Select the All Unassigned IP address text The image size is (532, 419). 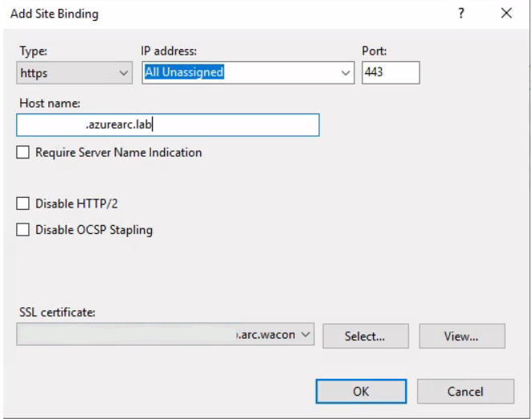[x=184, y=72]
